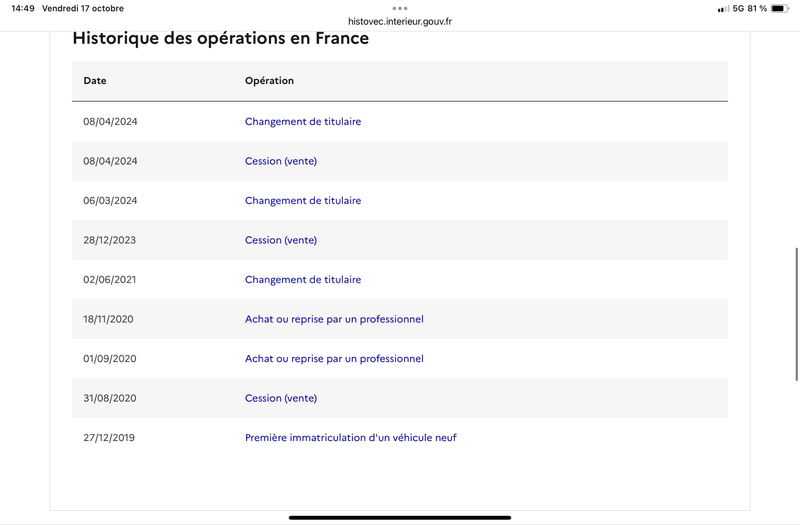Open Cession (vente) entry dated 08/04/2024

281,161
